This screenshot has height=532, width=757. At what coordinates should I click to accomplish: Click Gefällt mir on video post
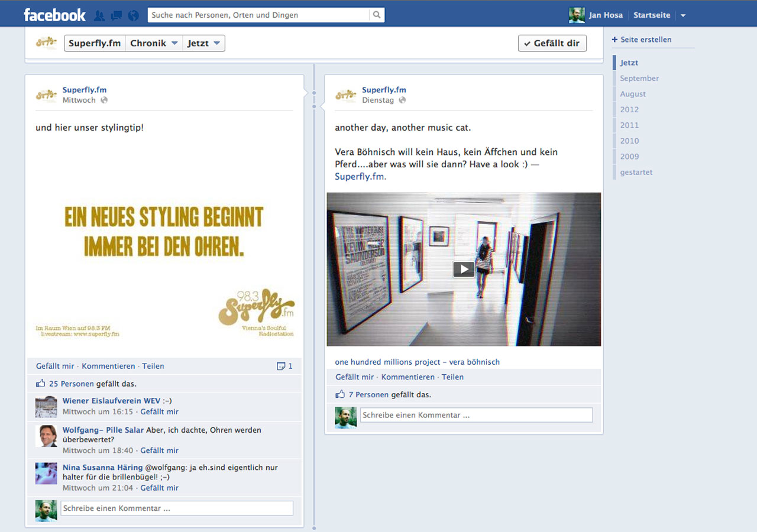click(x=355, y=377)
